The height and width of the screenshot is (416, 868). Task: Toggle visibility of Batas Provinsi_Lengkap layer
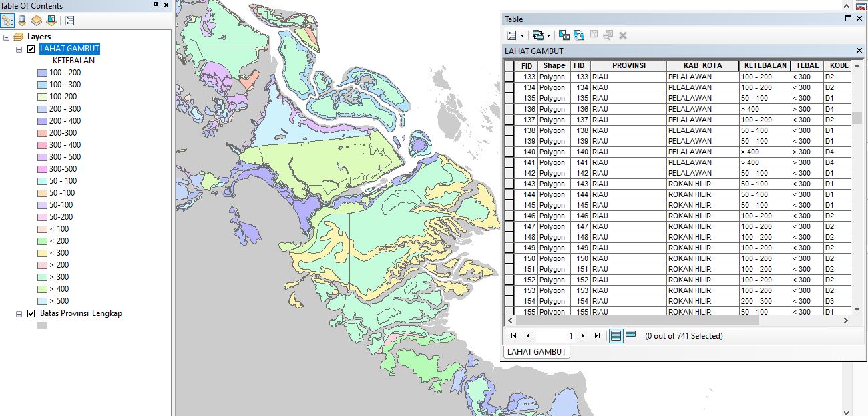pos(31,313)
